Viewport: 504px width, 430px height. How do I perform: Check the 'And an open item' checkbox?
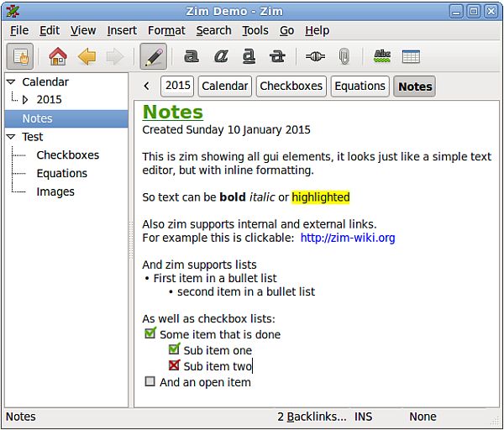tap(150, 381)
